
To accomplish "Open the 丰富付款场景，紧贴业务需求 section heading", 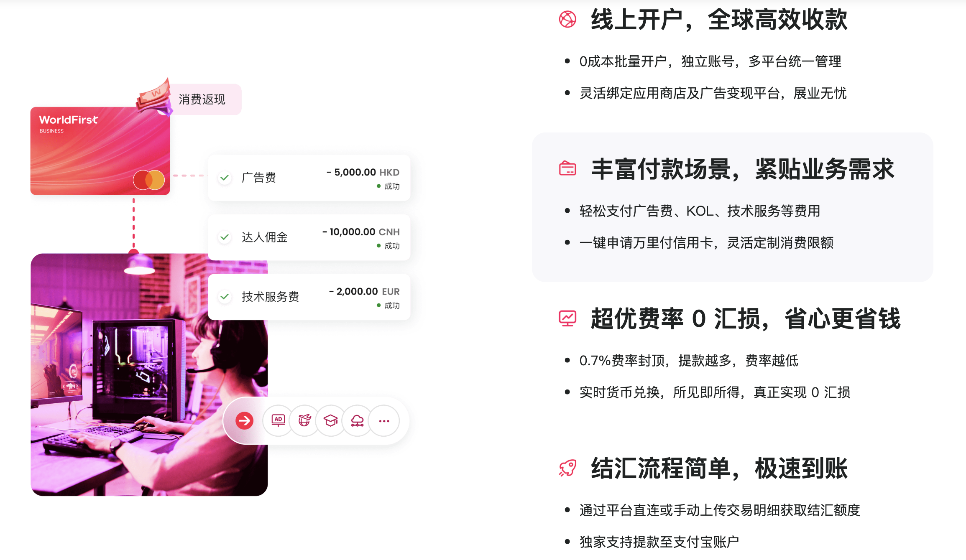I will pos(743,169).
